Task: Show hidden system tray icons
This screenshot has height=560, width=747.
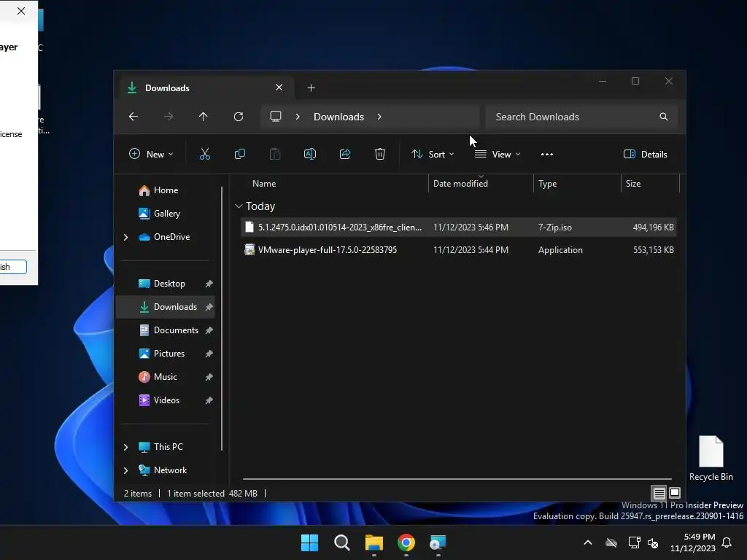Action: [x=588, y=542]
